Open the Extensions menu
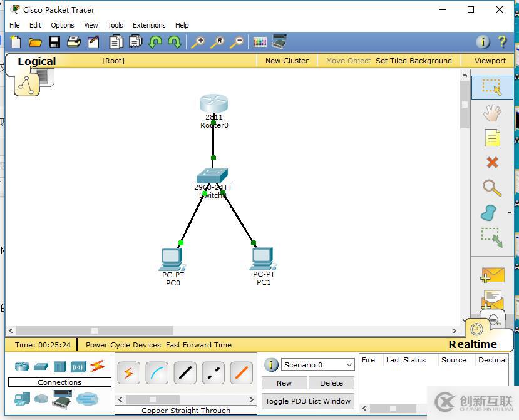 (149, 25)
